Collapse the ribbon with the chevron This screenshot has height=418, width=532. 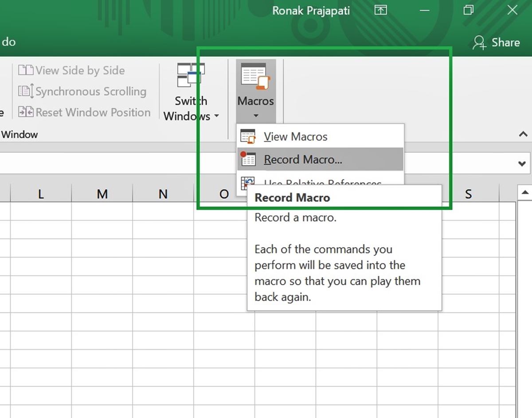click(523, 134)
